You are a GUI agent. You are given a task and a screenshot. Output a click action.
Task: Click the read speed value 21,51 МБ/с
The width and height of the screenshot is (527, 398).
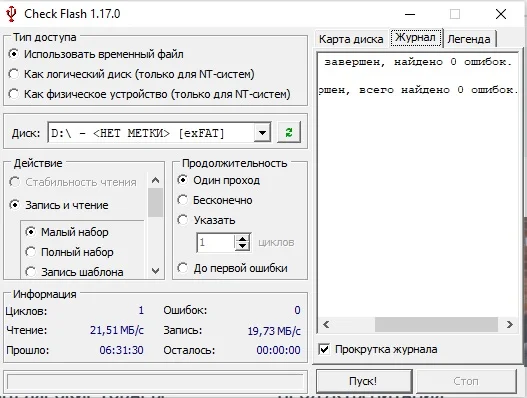pyautogui.click(x=117, y=330)
